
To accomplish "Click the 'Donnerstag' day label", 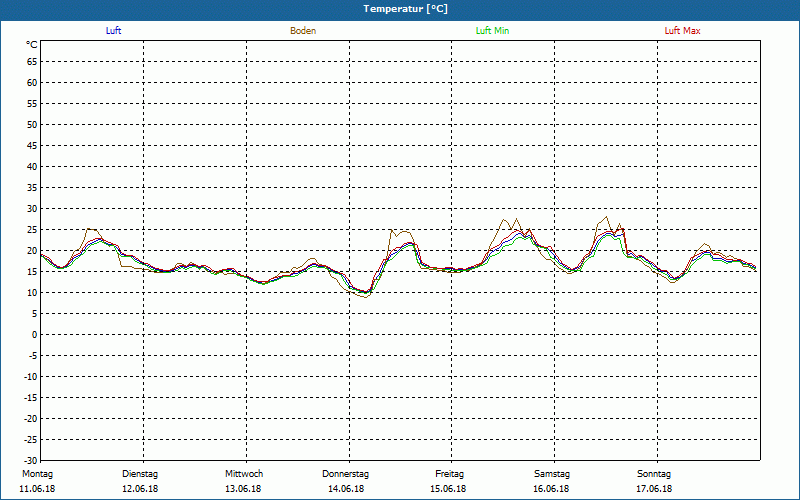I will (345, 474).
